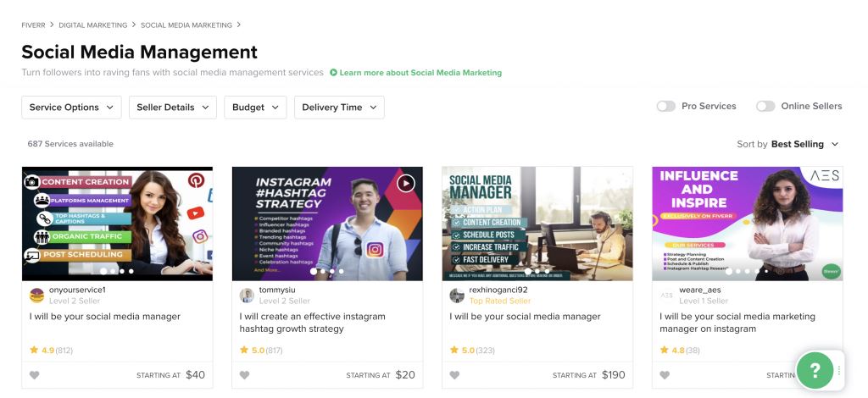868x398 pixels.
Task: Open the green help question mark button
Action: tap(815, 370)
